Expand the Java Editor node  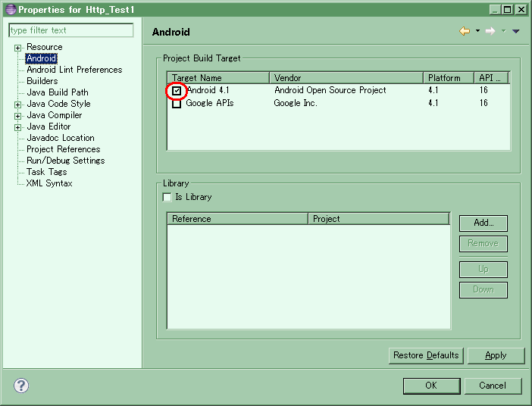coord(18,127)
